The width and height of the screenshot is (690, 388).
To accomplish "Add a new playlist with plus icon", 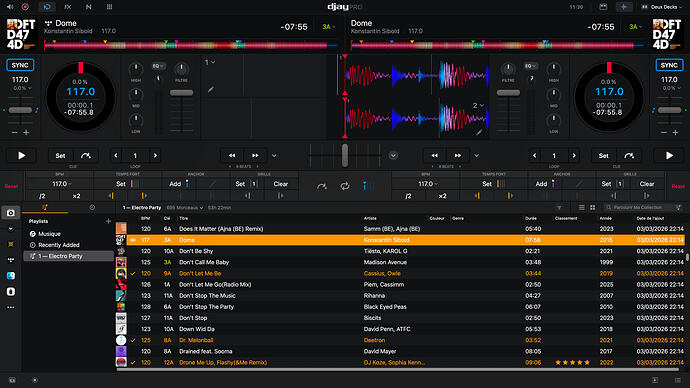I will [x=108, y=221].
